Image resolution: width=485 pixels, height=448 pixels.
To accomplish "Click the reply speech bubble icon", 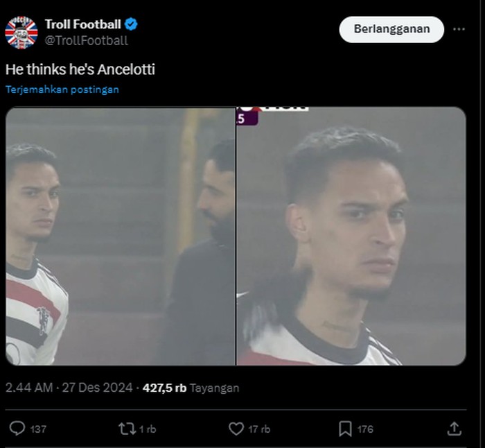I will point(18,429).
